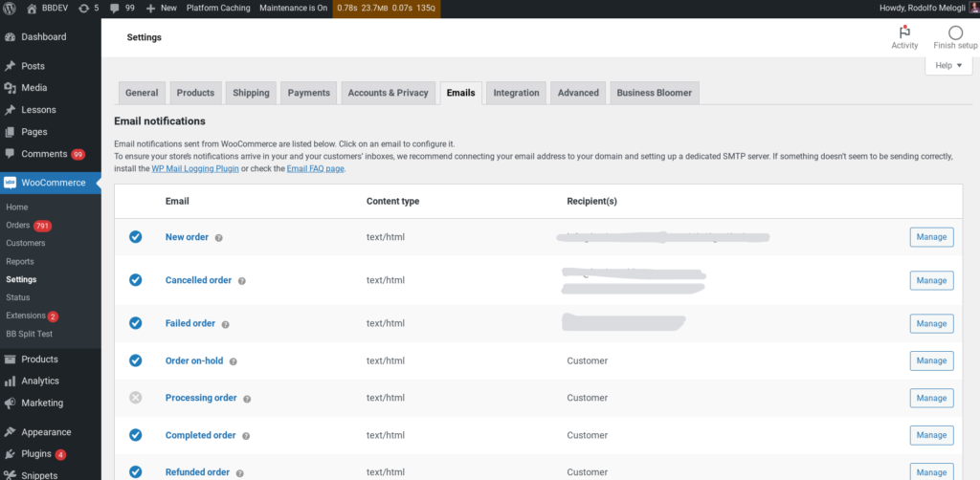Click the home icon next to BBDEV

click(x=32, y=9)
